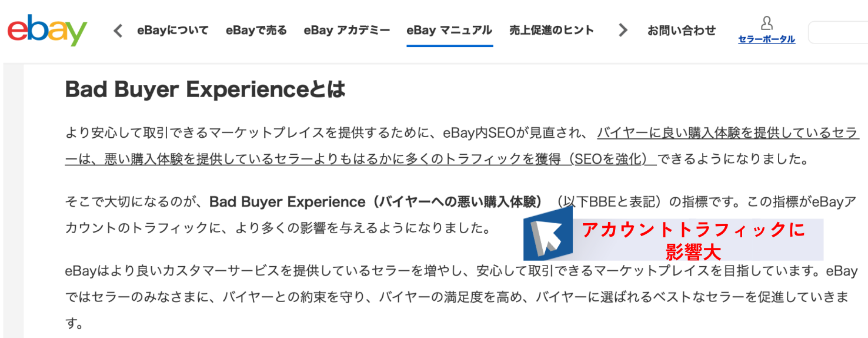Open the eBayについて menu
This screenshot has height=338, width=868.
pyautogui.click(x=172, y=31)
